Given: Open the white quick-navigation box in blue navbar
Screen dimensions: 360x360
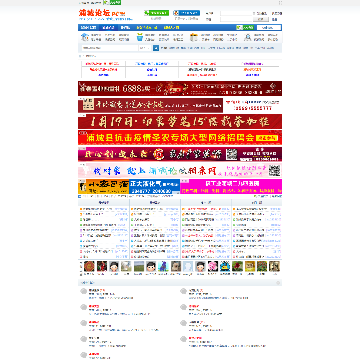Looking at the screenshot, I should coord(269,27).
